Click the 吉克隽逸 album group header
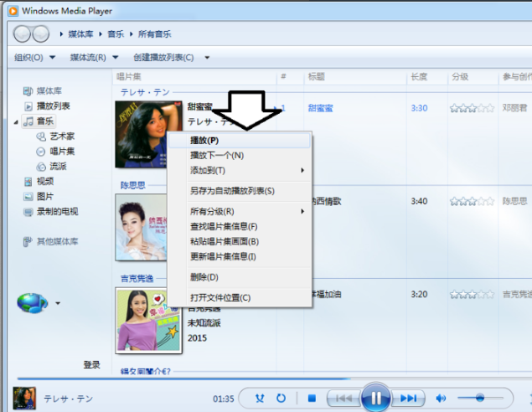The width and height of the screenshot is (532, 412). 137,278
